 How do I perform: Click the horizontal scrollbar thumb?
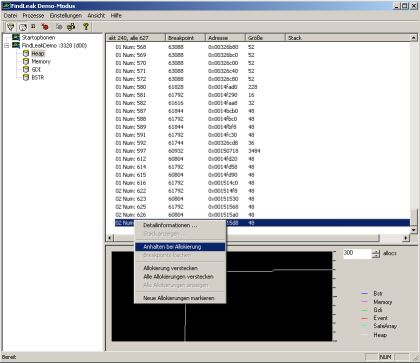coord(247,238)
